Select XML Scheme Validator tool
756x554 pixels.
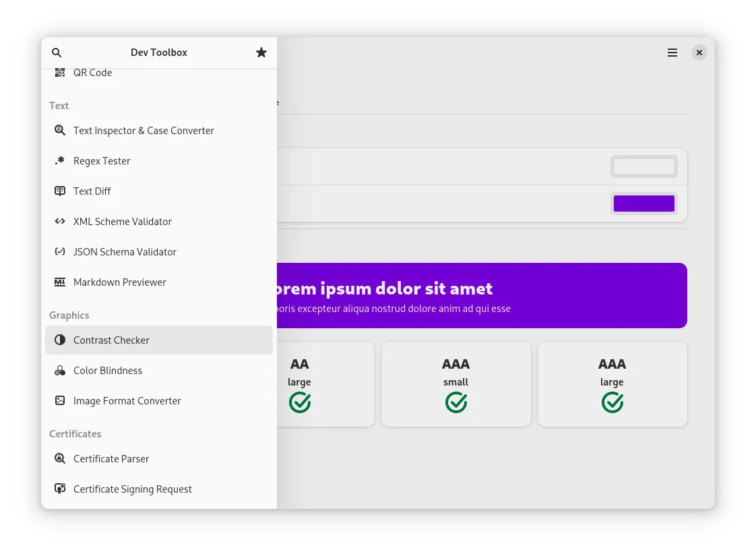123,222
